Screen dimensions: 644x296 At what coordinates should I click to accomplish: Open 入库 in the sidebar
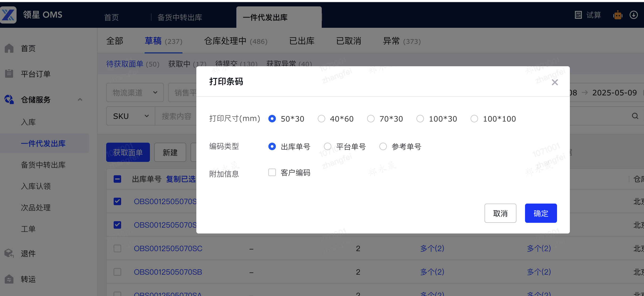click(28, 122)
